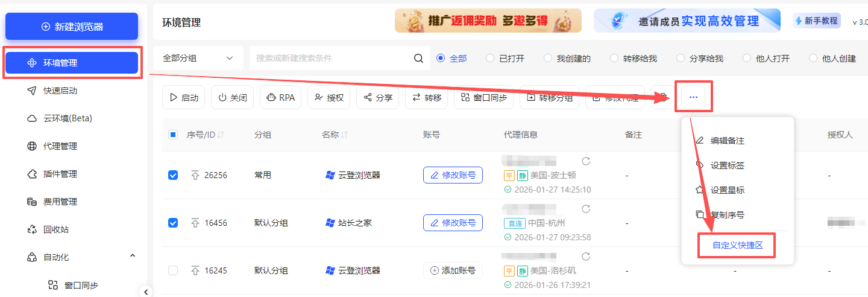The width and height of the screenshot is (868, 297).
Task: Open 云环境(Beta) in the sidebar
Action: click(68, 118)
